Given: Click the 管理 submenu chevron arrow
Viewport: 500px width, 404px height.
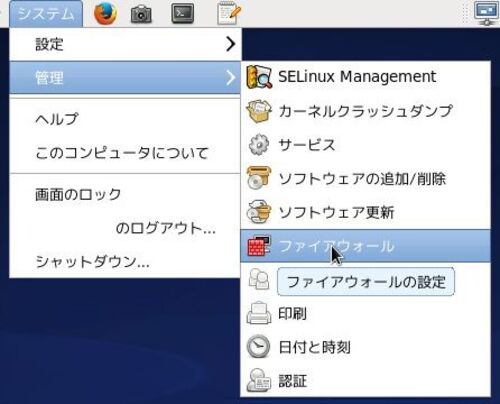Looking at the screenshot, I should coord(230,78).
